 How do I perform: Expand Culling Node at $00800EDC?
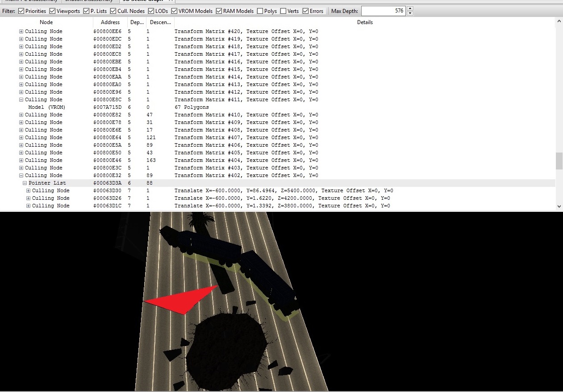coord(21,39)
